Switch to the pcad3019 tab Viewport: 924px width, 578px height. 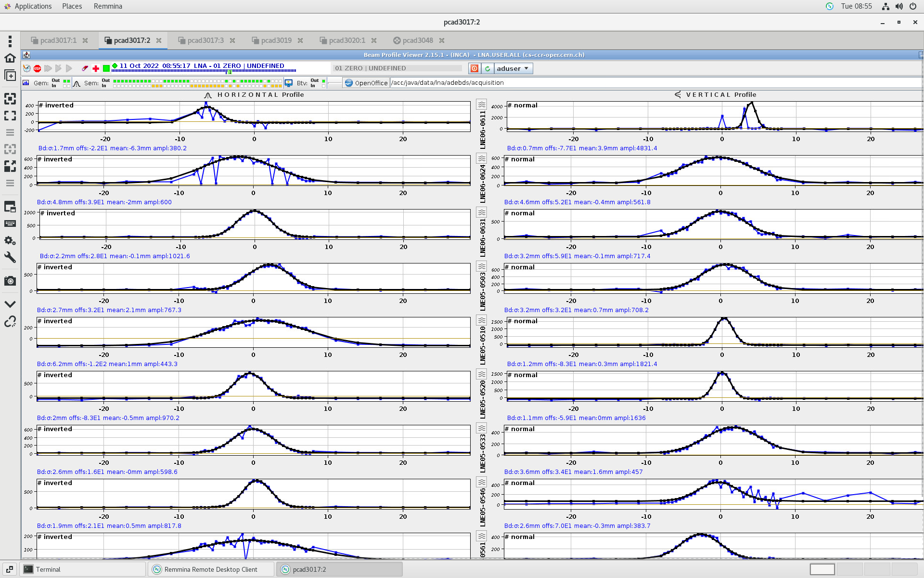tap(276, 40)
